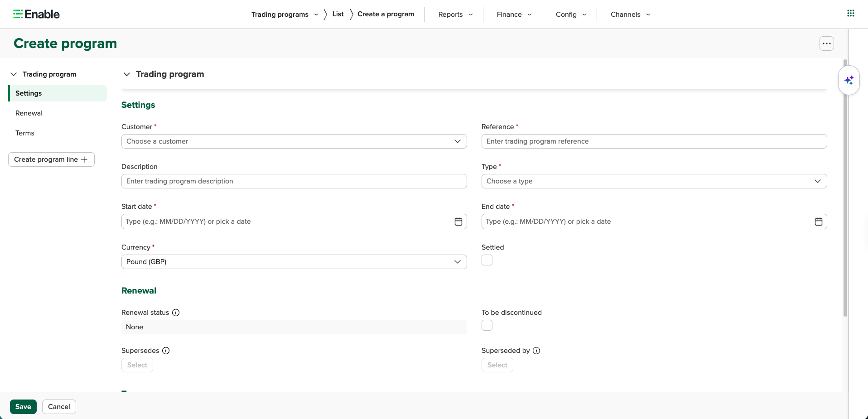Screen dimensions: 868x419
Task: Toggle the To be discontinued checkbox
Action: (x=487, y=325)
